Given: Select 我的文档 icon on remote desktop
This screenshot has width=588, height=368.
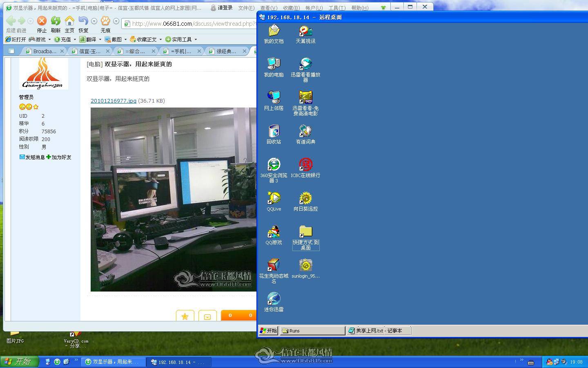Looking at the screenshot, I should click(274, 34).
